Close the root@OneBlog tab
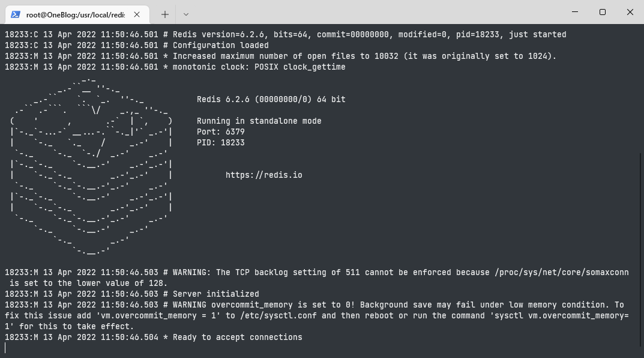Viewport: 644px width, 358px height. [137, 14]
